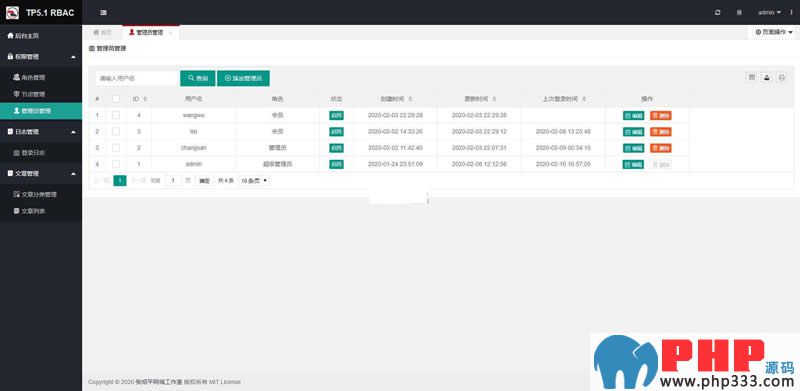Viewport: 800px width, 391px height.
Task: Collapse the Permission Management (权限管理) group
Action: 41,57
